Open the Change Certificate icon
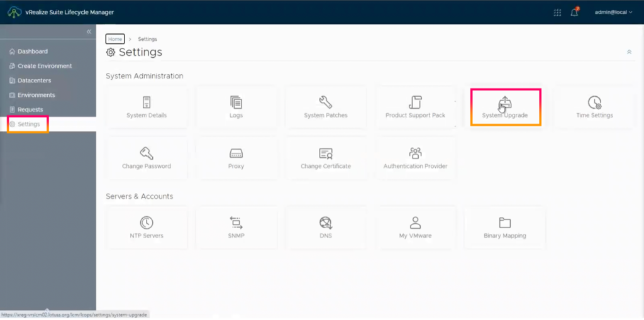 pyautogui.click(x=326, y=153)
